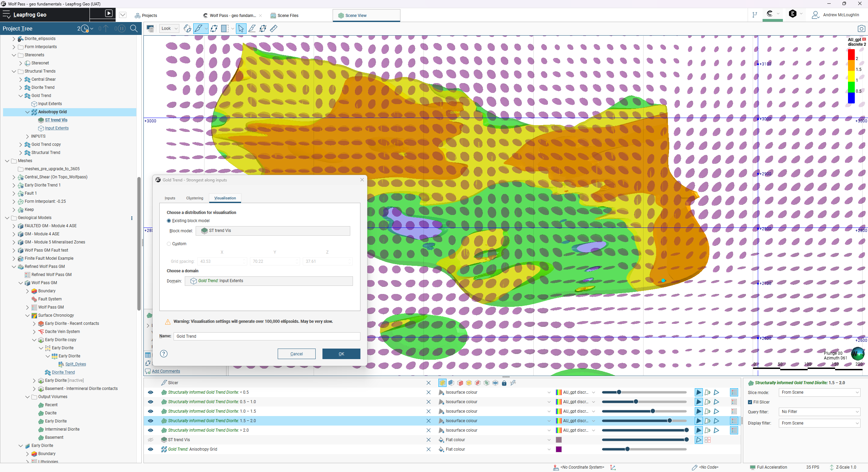Click the draw slicer line tool
Image resolution: width=868 pixels, height=472 pixels.
198,28
